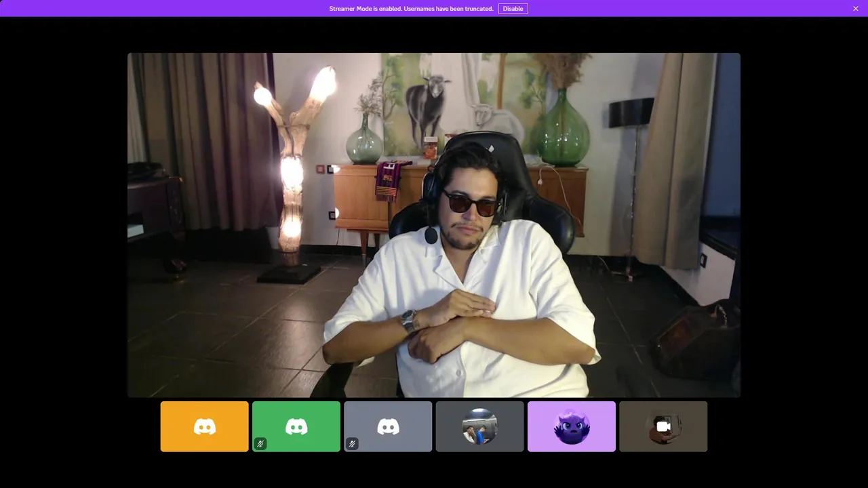Click the camera icon on last tile
This screenshot has width=868, height=488.
pos(663,426)
